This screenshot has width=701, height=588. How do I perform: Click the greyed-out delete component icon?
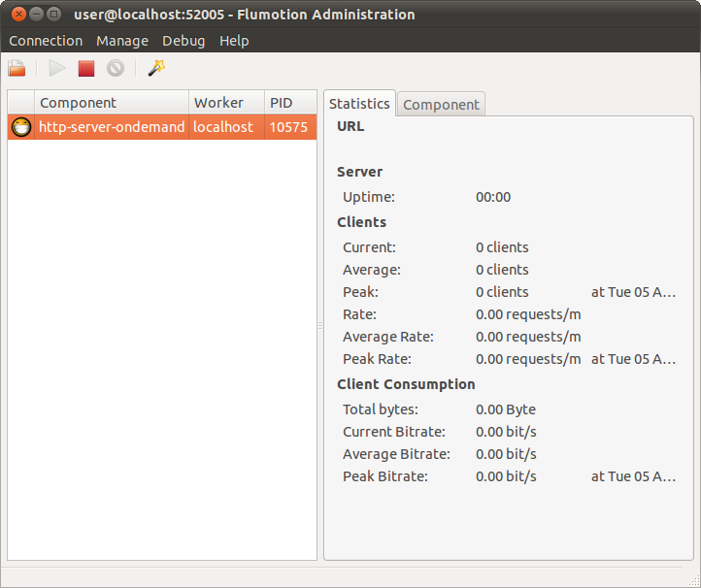pos(116,68)
